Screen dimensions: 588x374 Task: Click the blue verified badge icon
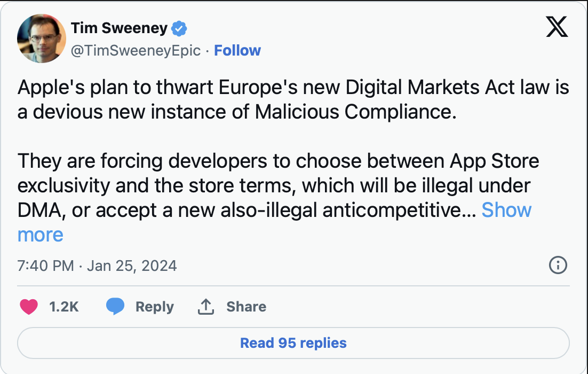click(179, 28)
